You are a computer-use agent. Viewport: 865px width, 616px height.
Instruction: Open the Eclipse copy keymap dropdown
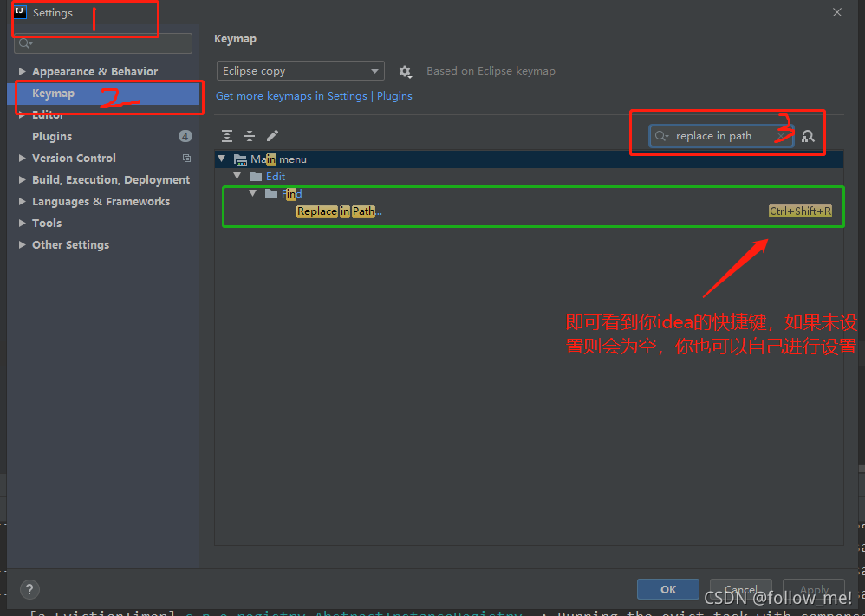[301, 71]
